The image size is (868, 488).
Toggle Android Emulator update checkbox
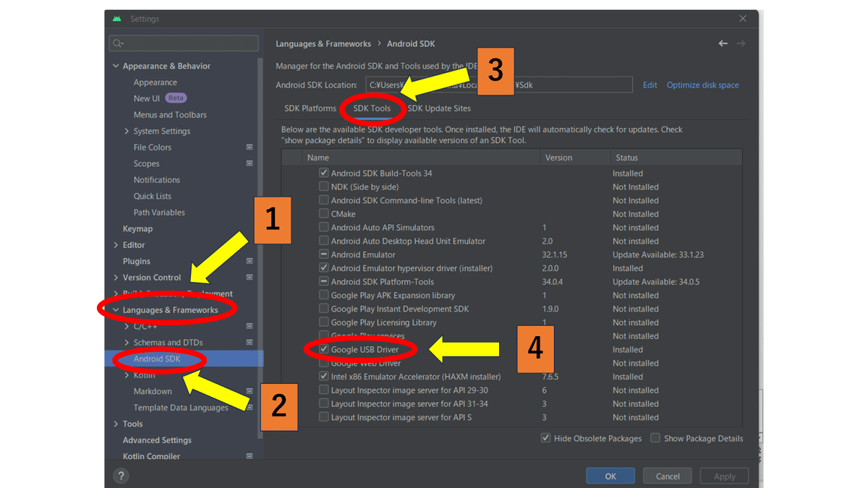[x=324, y=254]
